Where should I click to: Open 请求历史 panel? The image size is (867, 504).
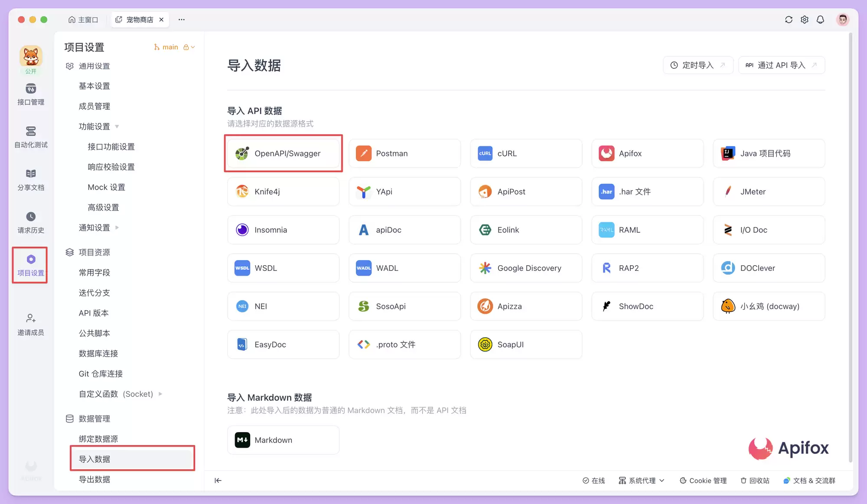point(31,222)
